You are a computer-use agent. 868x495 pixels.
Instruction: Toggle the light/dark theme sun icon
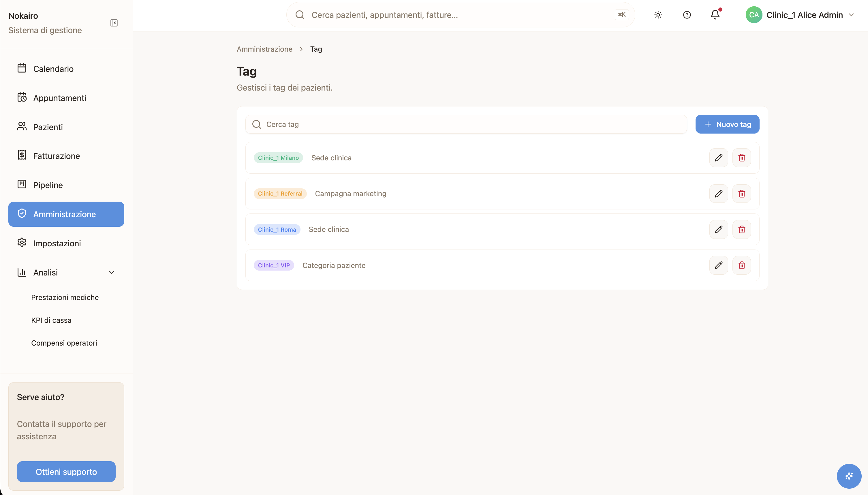click(658, 15)
